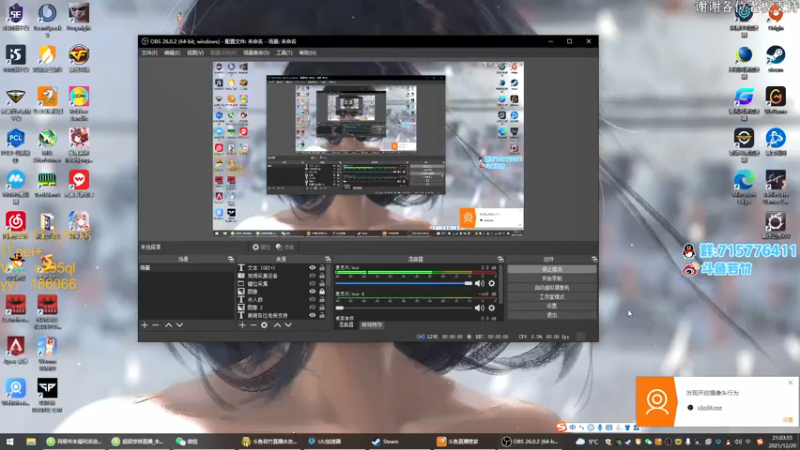Click the OBS preview canvas
The width and height of the screenshot is (800, 450).
coord(368,148)
